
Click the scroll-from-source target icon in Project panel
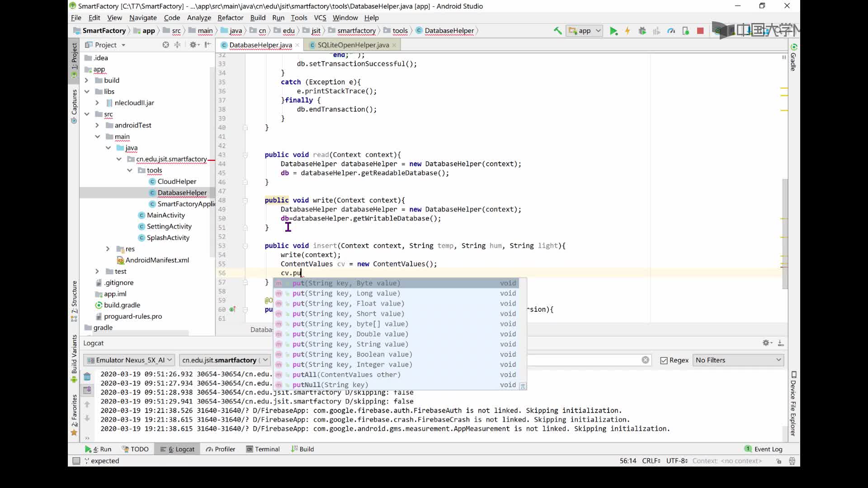(165, 45)
